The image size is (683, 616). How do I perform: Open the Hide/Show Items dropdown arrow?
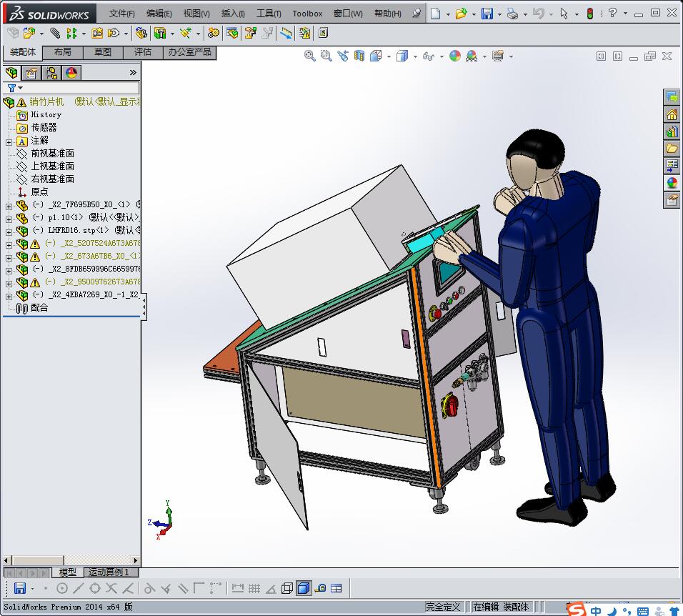tap(442, 56)
